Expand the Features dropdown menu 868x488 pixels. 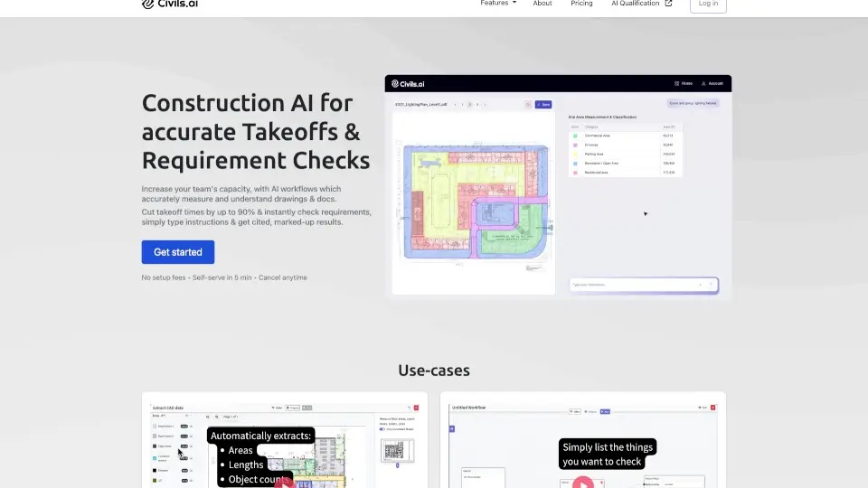[498, 4]
